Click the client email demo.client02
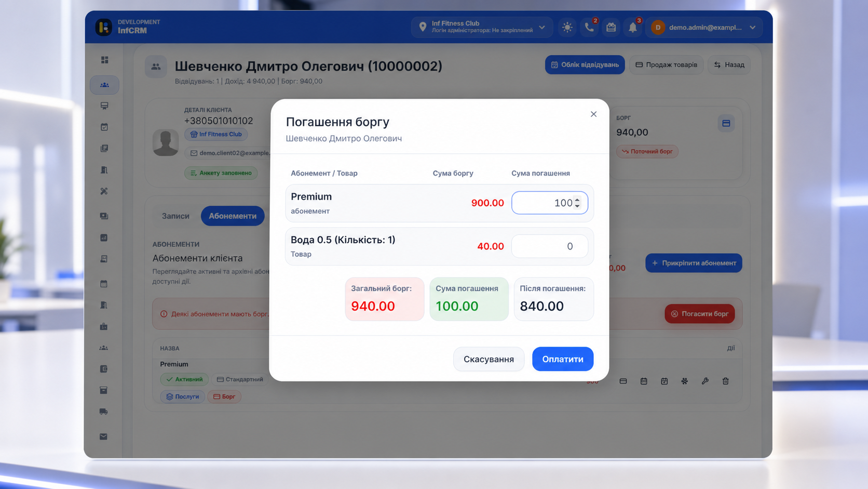The height and width of the screenshot is (489, 868). pos(230,153)
